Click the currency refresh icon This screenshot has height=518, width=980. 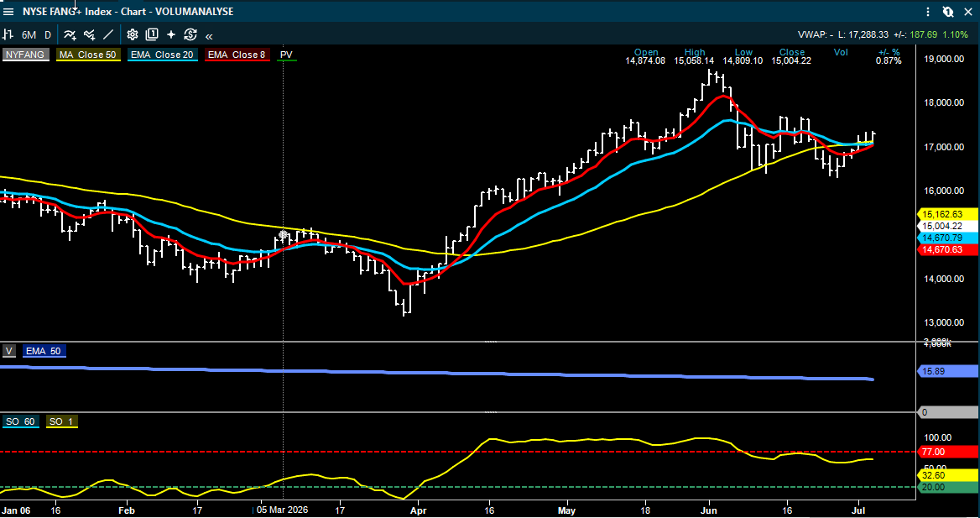coord(190,35)
